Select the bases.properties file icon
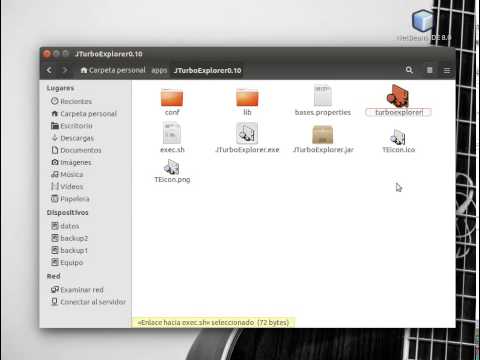 [322, 96]
